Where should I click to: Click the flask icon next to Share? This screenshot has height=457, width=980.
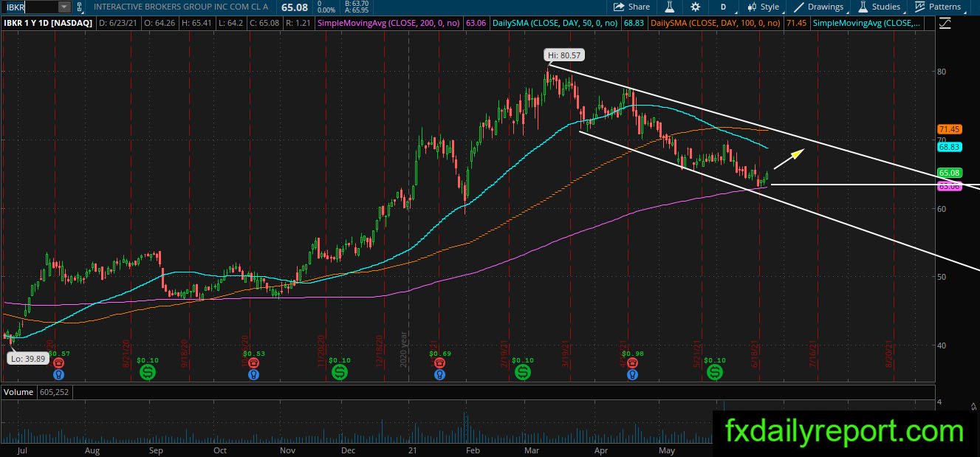[670, 7]
